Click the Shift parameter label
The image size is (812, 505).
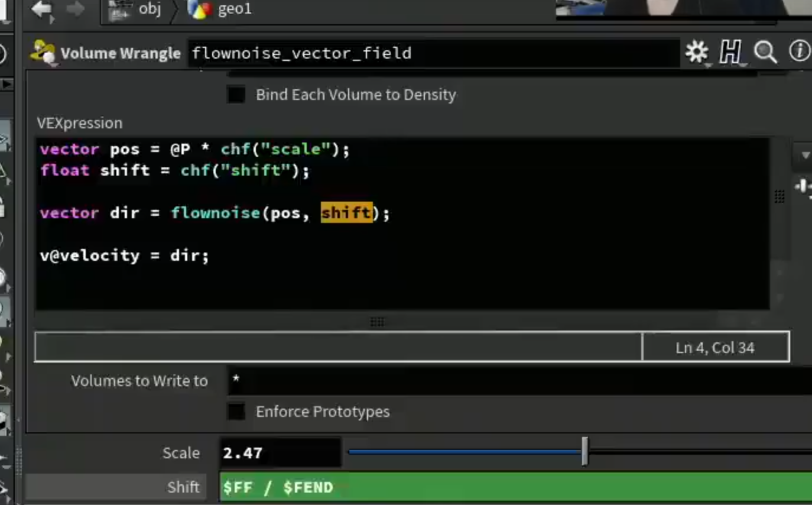(x=183, y=487)
